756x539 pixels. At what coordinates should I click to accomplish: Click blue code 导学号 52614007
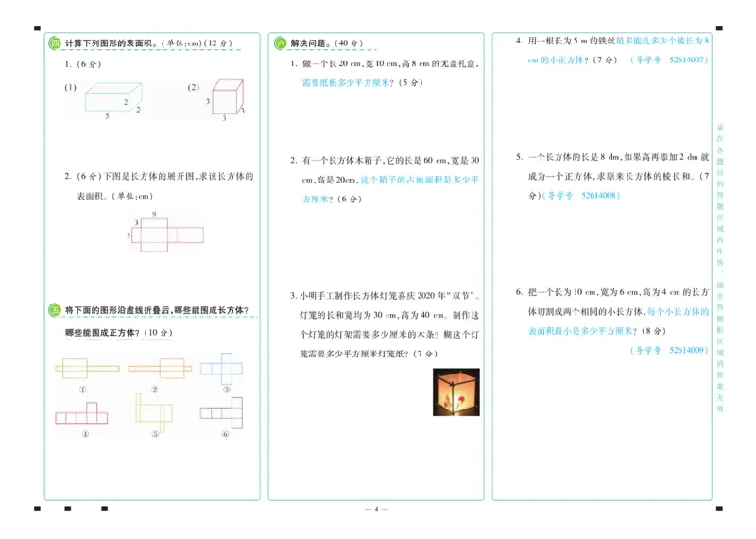click(x=669, y=61)
